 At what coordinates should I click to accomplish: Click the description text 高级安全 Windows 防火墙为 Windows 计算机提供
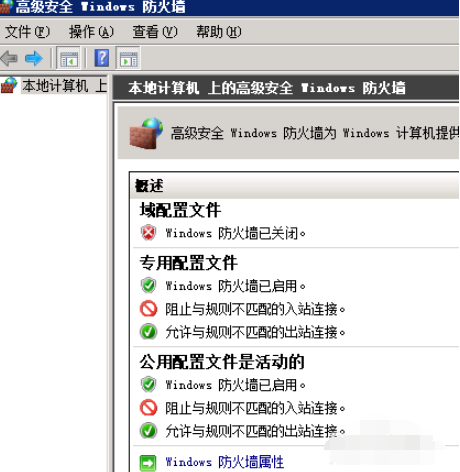[x=315, y=133]
